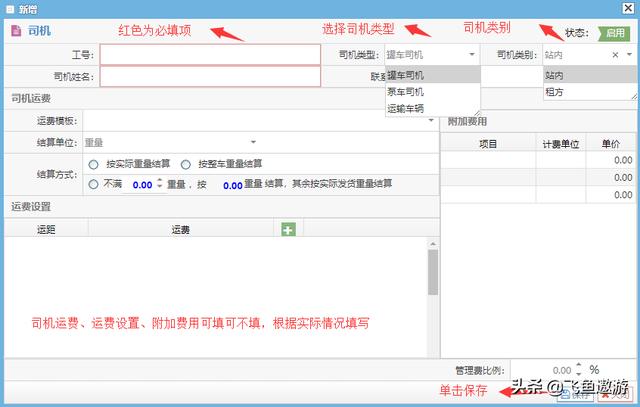Toggle the 启用 status switch

[614, 33]
